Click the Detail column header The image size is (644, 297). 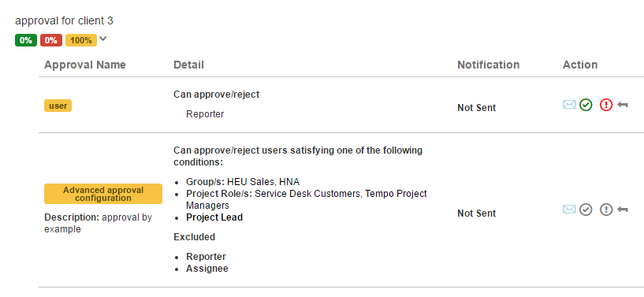[x=188, y=65]
